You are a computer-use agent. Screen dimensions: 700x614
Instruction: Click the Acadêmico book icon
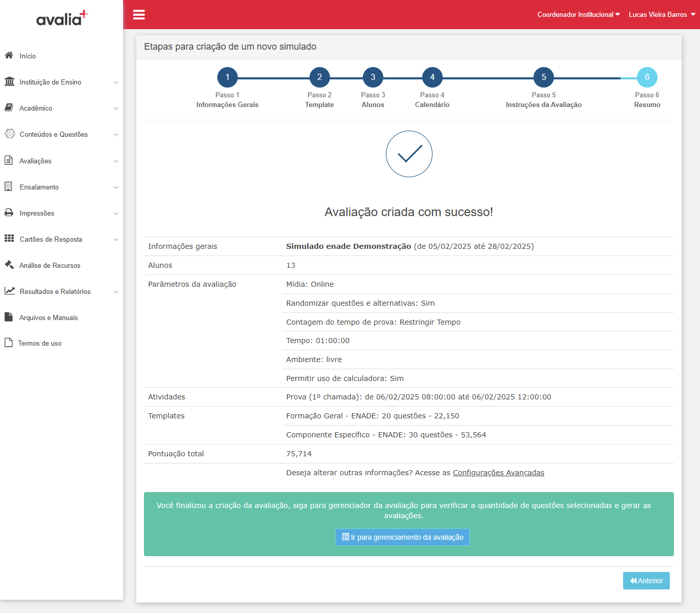click(x=9, y=108)
